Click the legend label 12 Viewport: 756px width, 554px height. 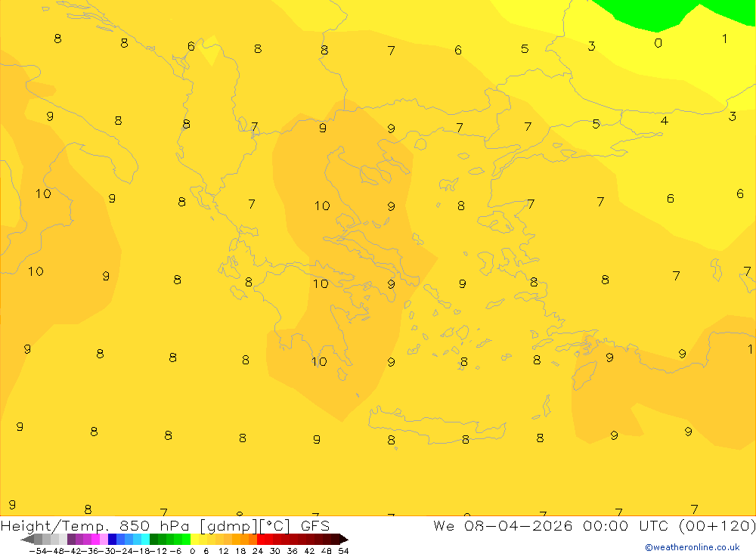224,551
